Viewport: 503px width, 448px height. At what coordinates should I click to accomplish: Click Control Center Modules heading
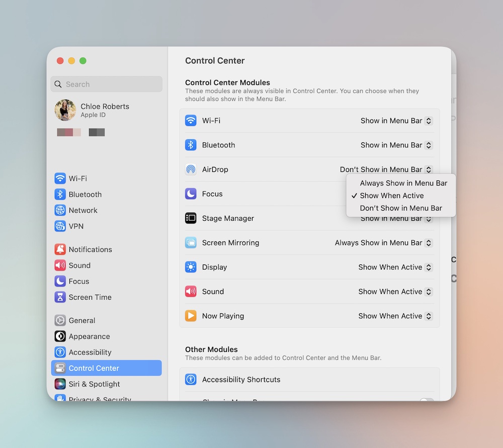click(227, 82)
